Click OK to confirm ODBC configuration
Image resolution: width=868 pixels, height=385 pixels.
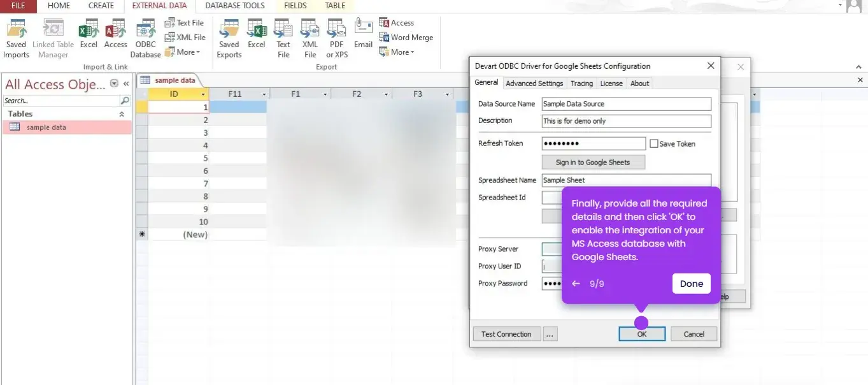point(642,334)
